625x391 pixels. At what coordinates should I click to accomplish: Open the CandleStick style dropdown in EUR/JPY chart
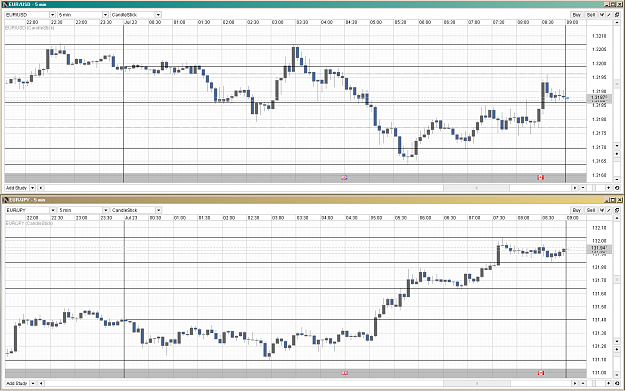(x=158, y=210)
